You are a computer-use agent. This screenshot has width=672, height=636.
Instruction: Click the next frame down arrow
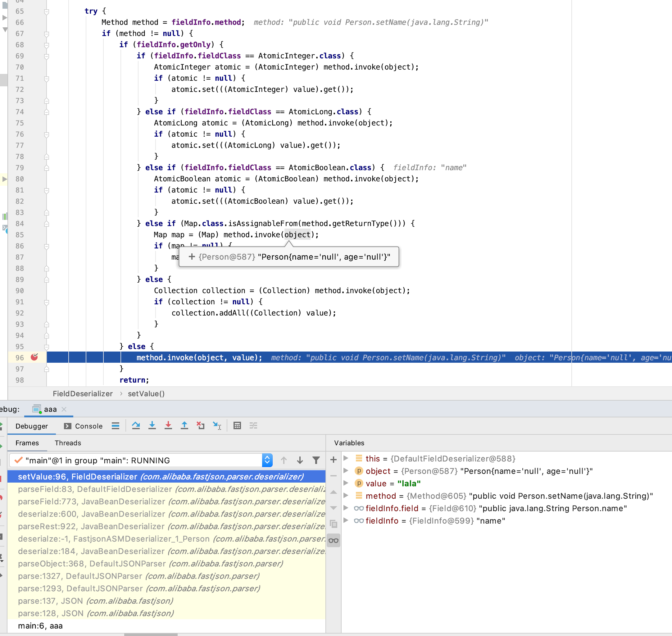point(300,460)
